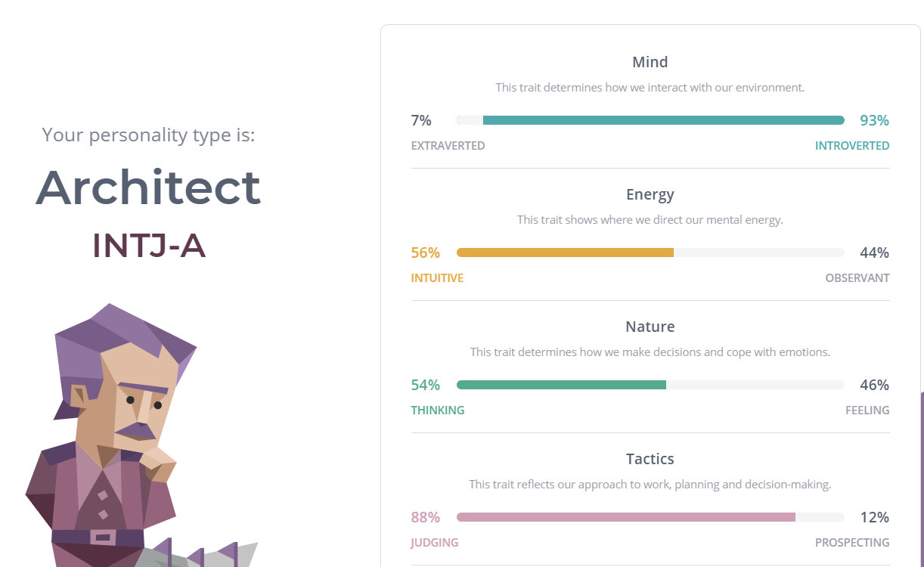Click the Mind trait heading

click(x=650, y=62)
